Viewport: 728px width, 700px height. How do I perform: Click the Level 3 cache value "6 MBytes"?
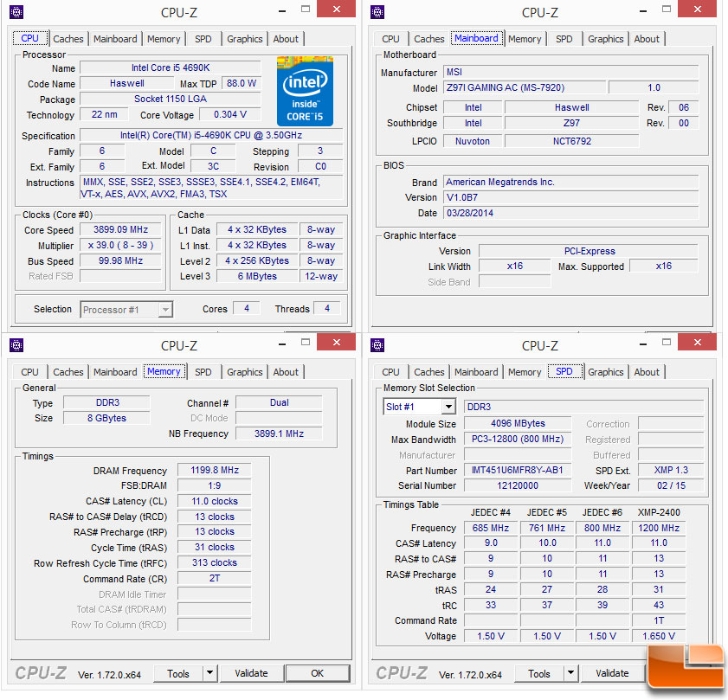click(x=257, y=276)
